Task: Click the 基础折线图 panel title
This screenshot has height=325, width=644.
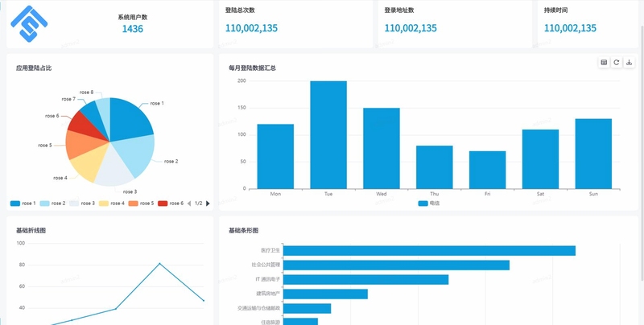Action: (x=31, y=231)
